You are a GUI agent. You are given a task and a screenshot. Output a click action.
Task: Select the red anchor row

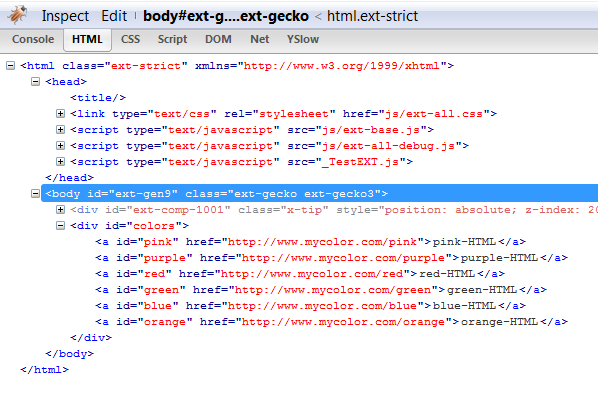(x=300, y=274)
